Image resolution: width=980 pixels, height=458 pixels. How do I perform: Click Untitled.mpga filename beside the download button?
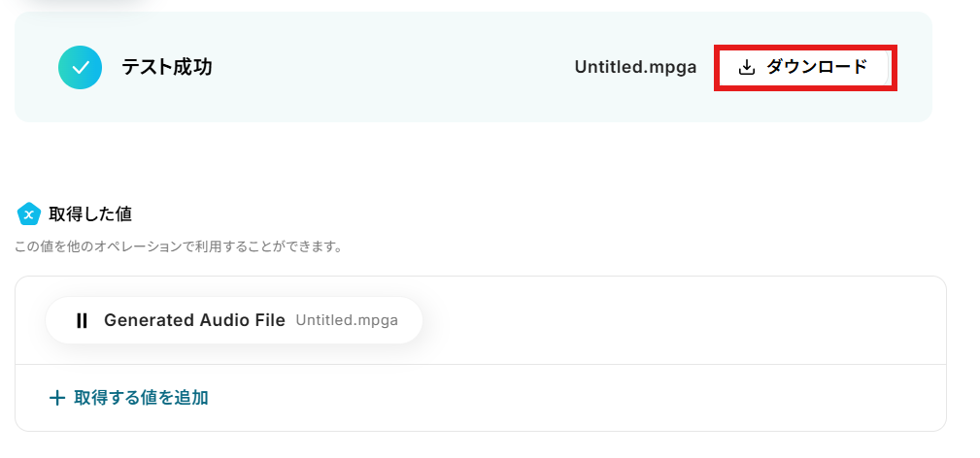[x=635, y=68]
